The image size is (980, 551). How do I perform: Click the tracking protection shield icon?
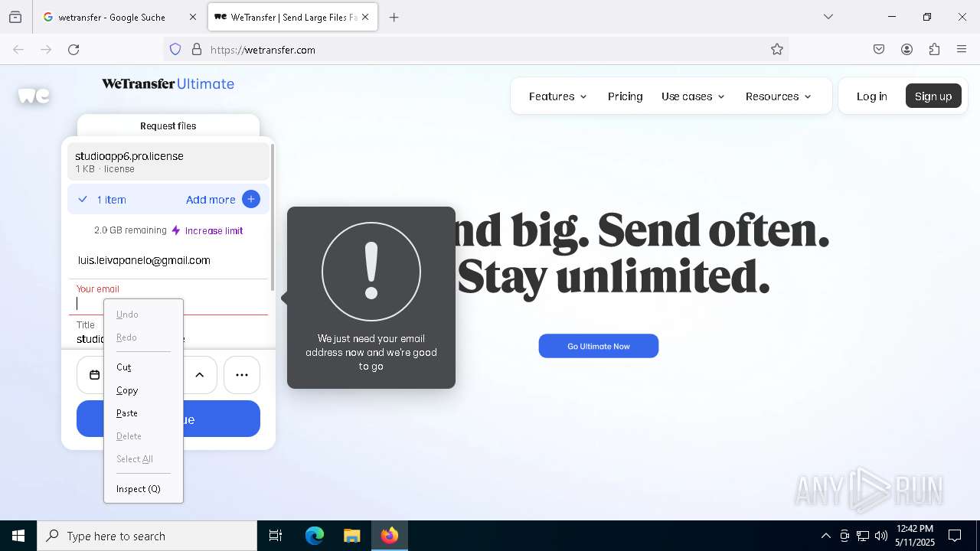point(175,50)
